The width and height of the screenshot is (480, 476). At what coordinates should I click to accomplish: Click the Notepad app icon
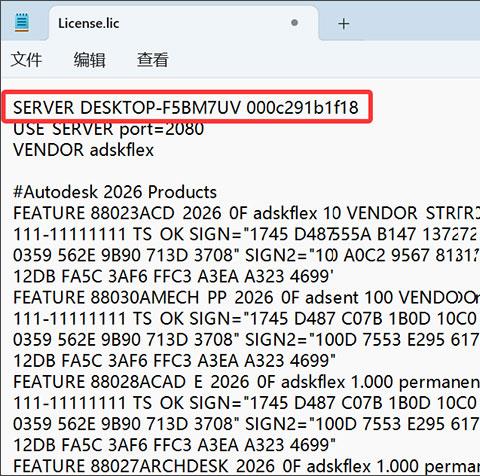point(22,22)
